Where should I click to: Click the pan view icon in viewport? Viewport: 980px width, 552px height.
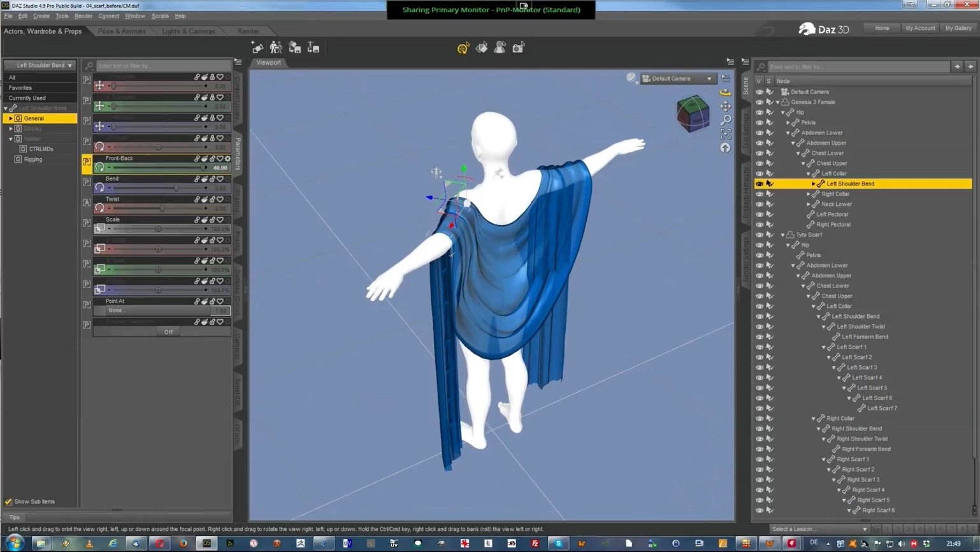click(x=725, y=106)
